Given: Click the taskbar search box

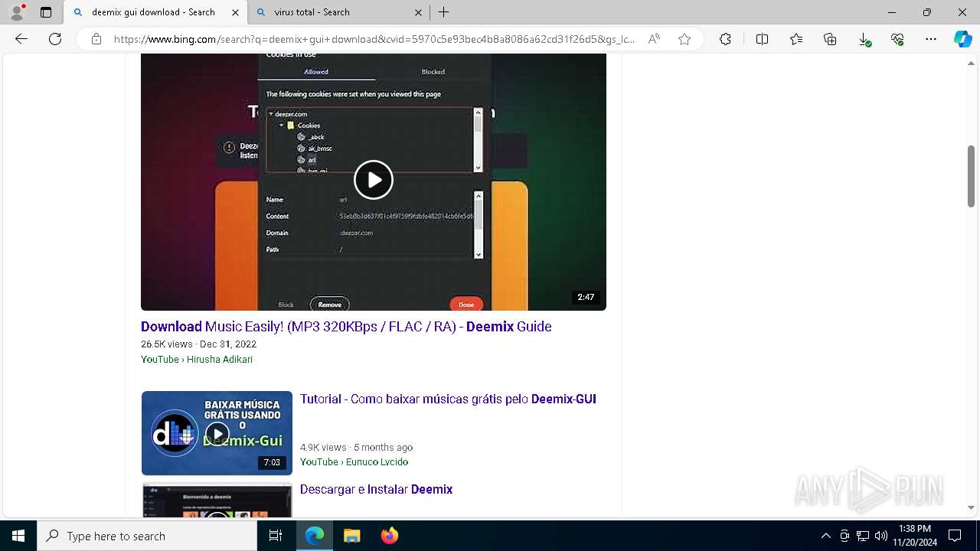Looking at the screenshot, I should point(147,536).
